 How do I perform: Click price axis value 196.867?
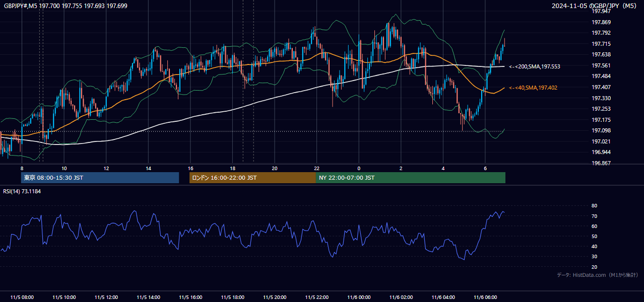pos(601,163)
